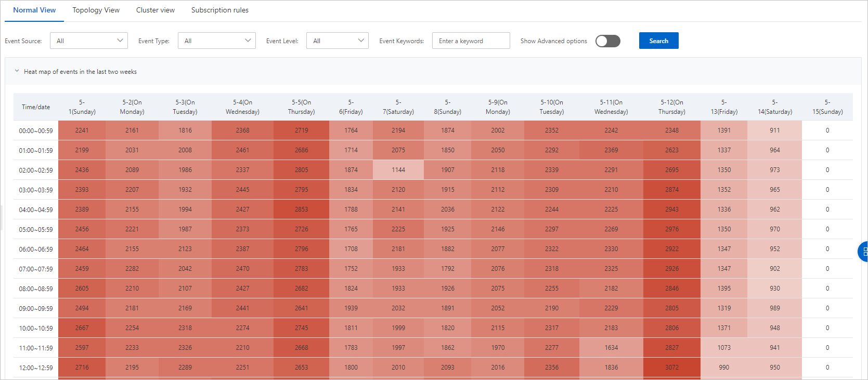Click the 05:00~05:59 time row label
Screen dimensions: 868x380
click(x=36, y=229)
